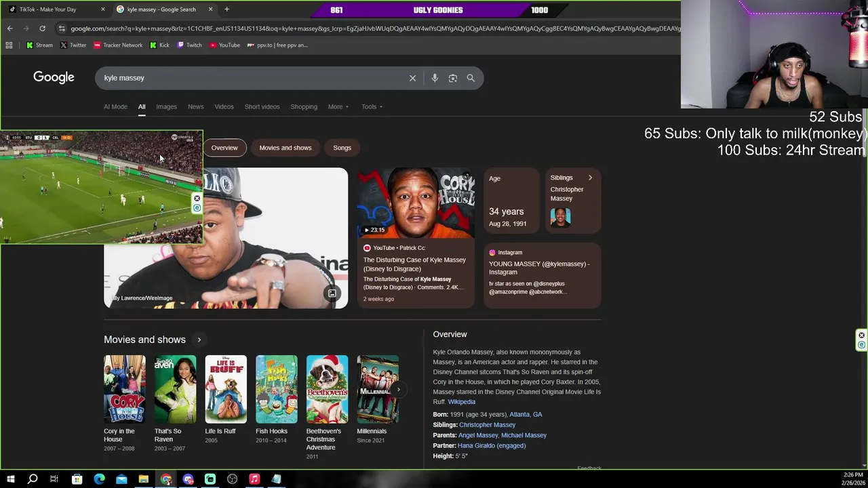Select the Movies and shows chip
868x488 pixels.
(x=285, y=148)
